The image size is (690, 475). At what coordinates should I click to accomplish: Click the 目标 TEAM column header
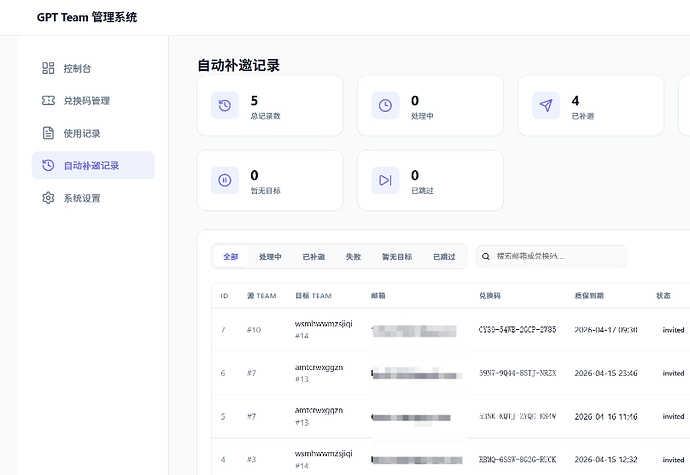(x=313, y=296)
